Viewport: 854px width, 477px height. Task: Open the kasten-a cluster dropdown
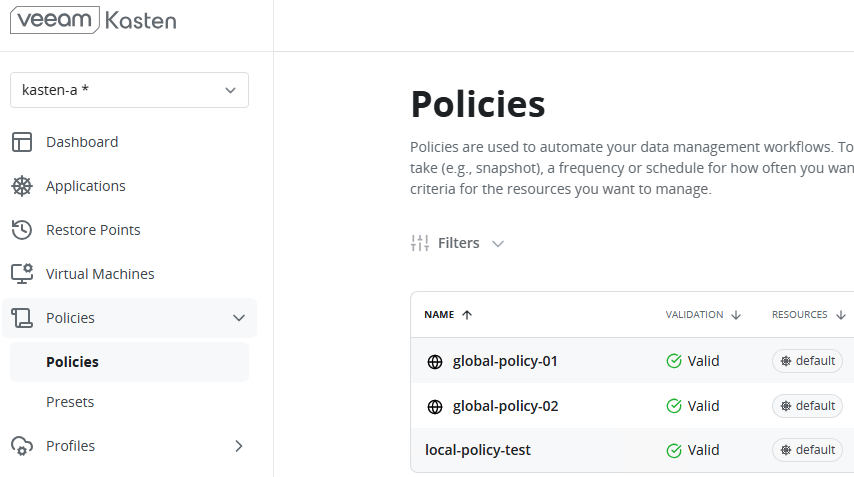(x=129, y=90)
